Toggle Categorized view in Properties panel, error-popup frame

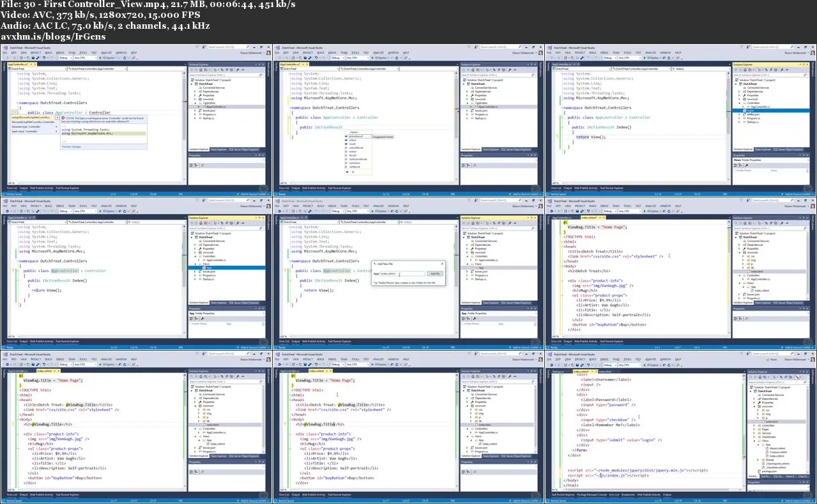click(x=191, y=165)
